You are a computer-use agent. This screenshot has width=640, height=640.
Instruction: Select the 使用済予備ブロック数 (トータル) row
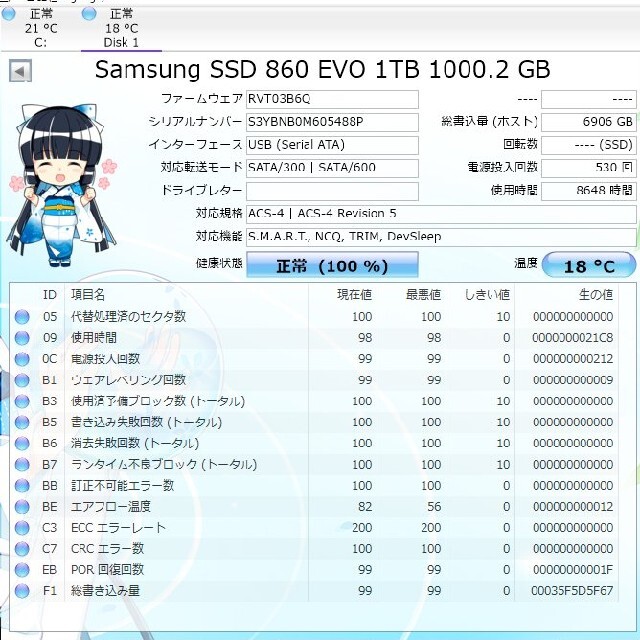pyautogui.click(x=158, y=401)
